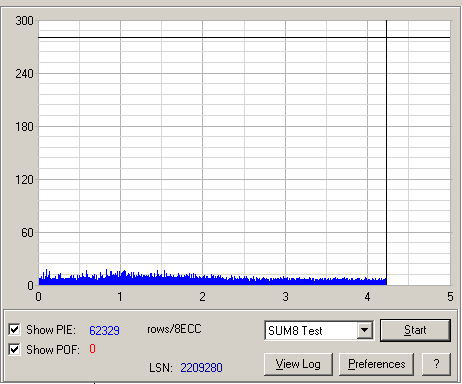Click the LSN label text
The width and height of the screenshot is (462, 384).
(161, 368)
